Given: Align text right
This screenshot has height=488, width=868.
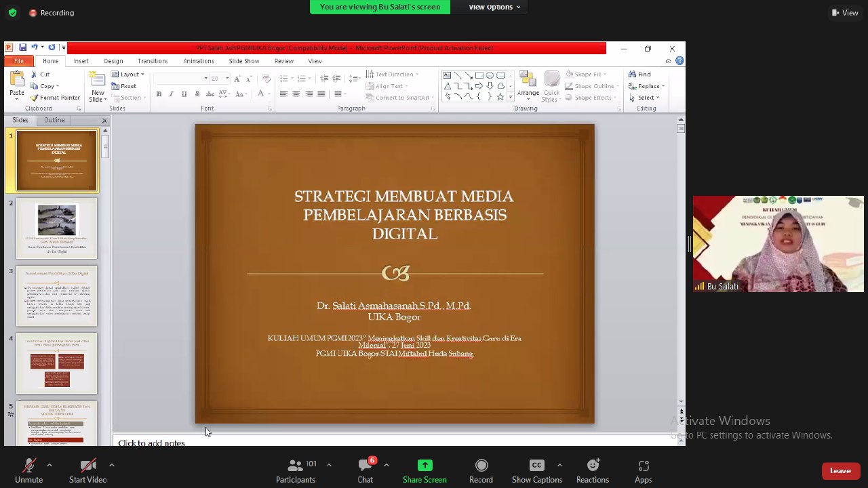Looking at the screenshot, I should coord(309,94).
